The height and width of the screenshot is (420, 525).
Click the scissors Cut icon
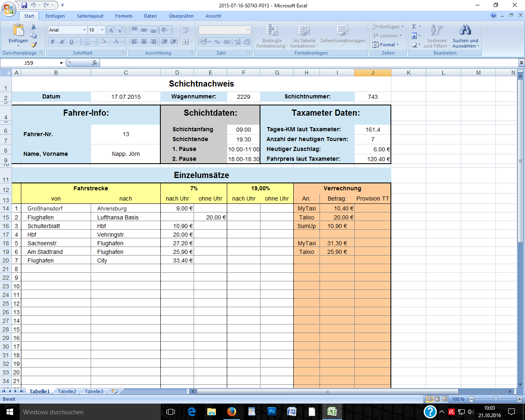click(34, 27)
